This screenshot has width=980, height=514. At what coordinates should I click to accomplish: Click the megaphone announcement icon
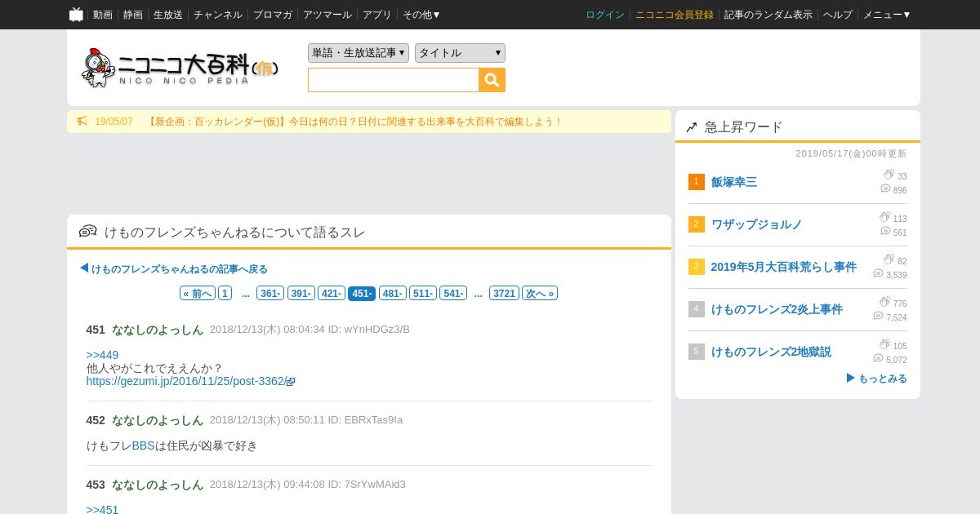pyautogui.click(x=82, y=122)
